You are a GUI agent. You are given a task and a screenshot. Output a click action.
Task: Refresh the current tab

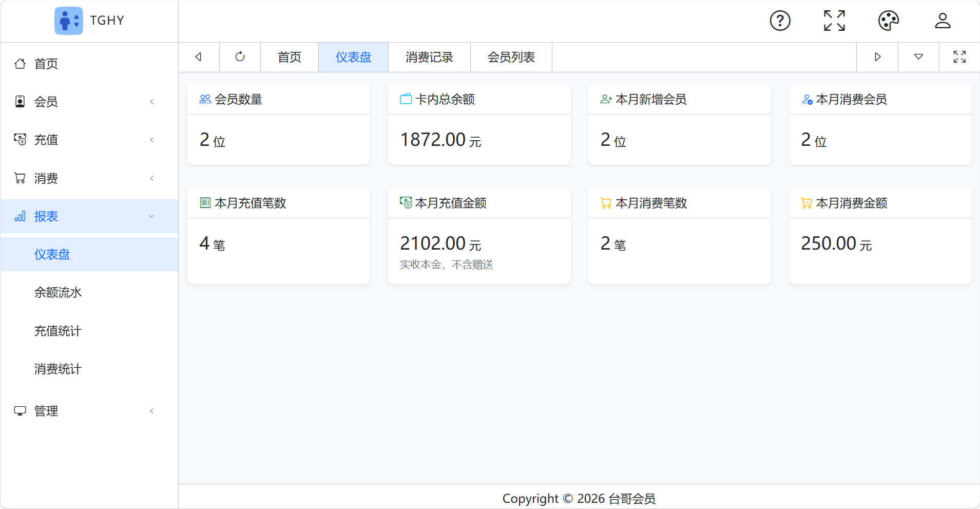[x=240, y=57]
